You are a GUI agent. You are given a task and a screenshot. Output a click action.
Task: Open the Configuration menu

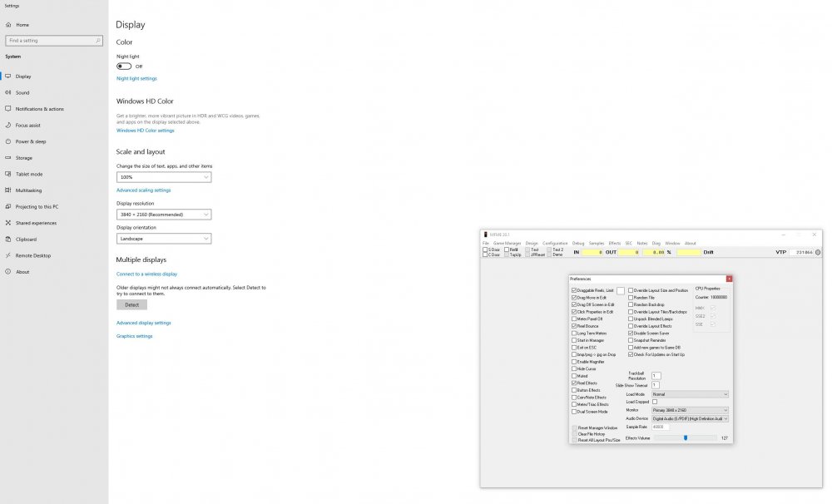point(555,243)
